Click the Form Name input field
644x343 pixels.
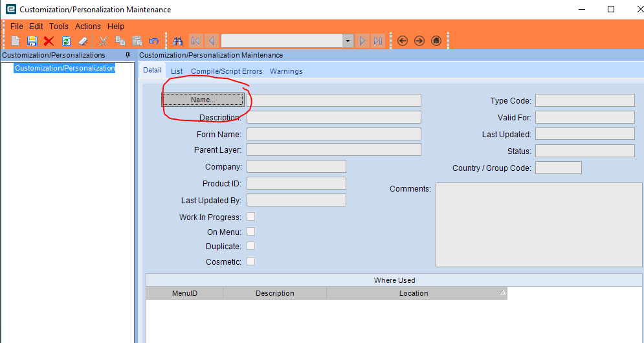[x=334, y=134]
